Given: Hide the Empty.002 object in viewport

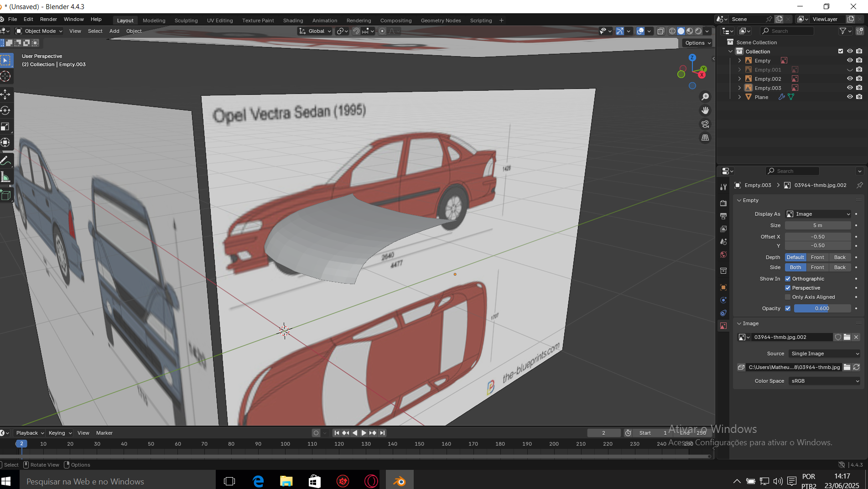Looking at the screenshot, I should 850,79.
